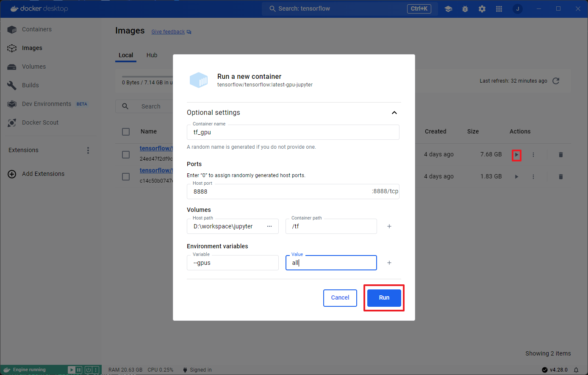The height and width of the screenshot is (375, 588).
Task: Browse for host path with ellipsis button
Action: 269,226
